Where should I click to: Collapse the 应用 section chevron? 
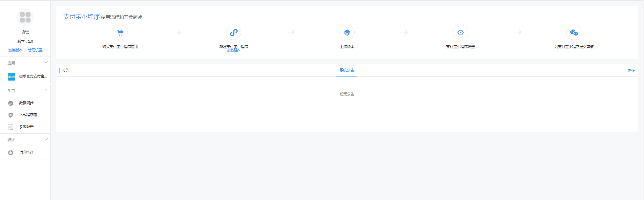[46, 62]
